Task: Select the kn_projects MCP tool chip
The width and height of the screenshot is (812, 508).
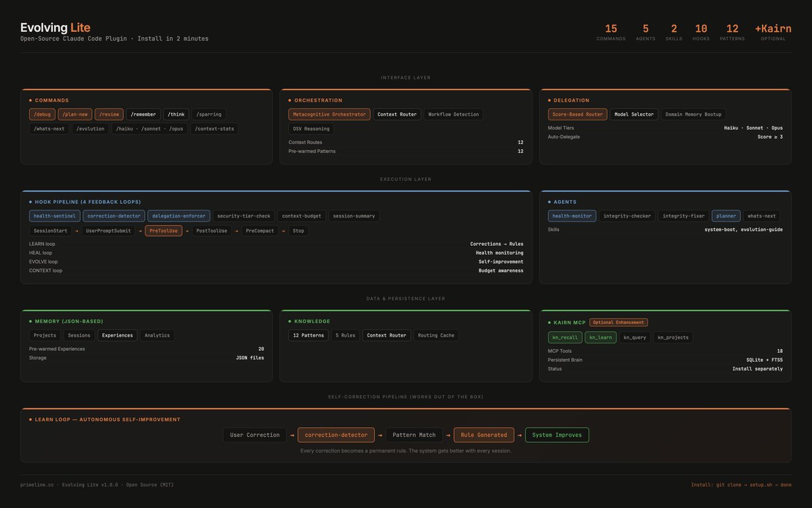Action: click(674, 337)
